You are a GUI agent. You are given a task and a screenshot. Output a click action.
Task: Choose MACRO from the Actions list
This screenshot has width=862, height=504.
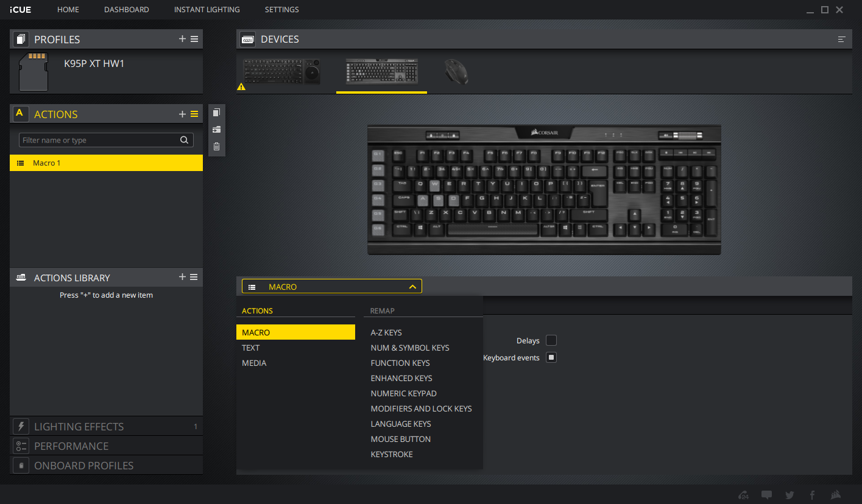[x=295, y=332]
